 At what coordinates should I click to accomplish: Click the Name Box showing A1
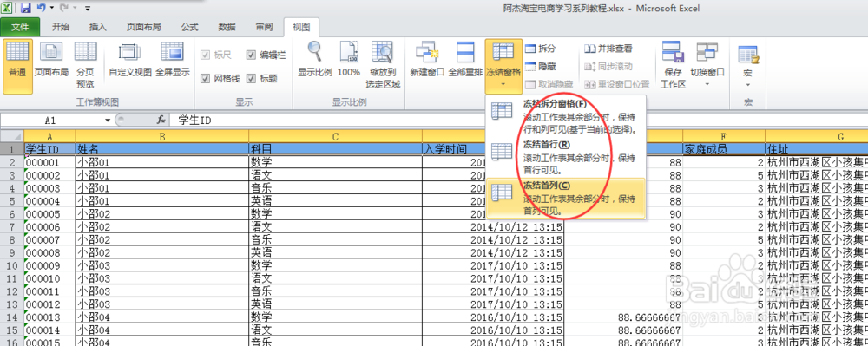pos(51,120)
